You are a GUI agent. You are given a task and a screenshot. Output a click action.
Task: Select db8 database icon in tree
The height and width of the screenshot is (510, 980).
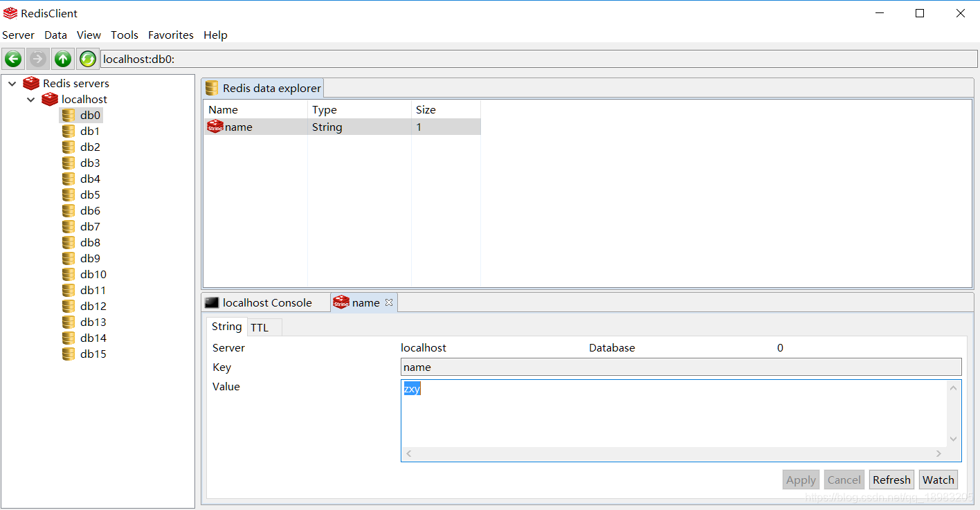coord(69,242)
